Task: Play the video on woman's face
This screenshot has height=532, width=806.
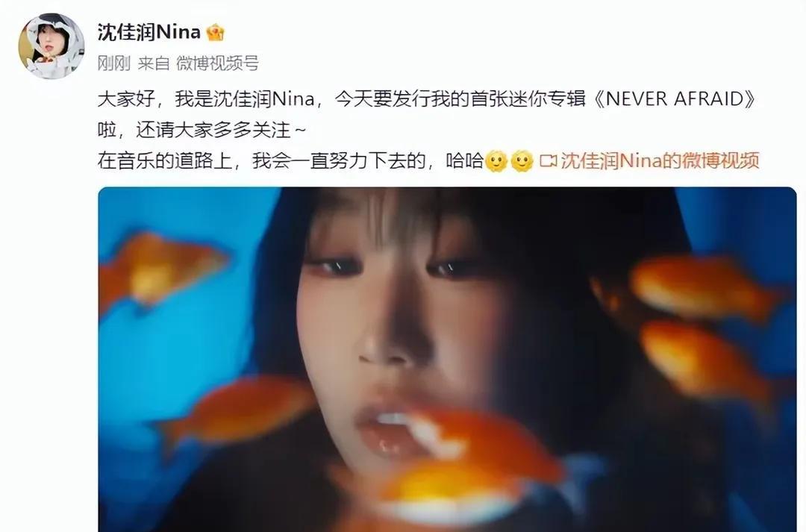Action: point(447,360)
